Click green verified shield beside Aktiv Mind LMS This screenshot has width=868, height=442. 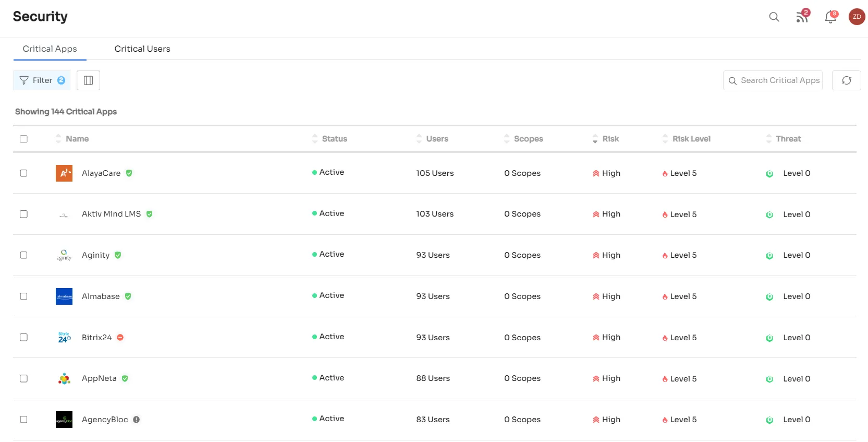point(149,214)
